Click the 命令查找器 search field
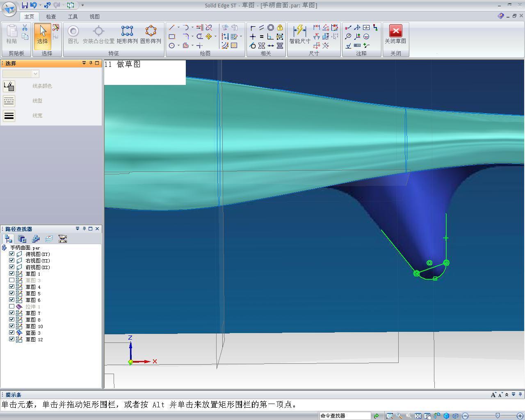 [345, 416]
